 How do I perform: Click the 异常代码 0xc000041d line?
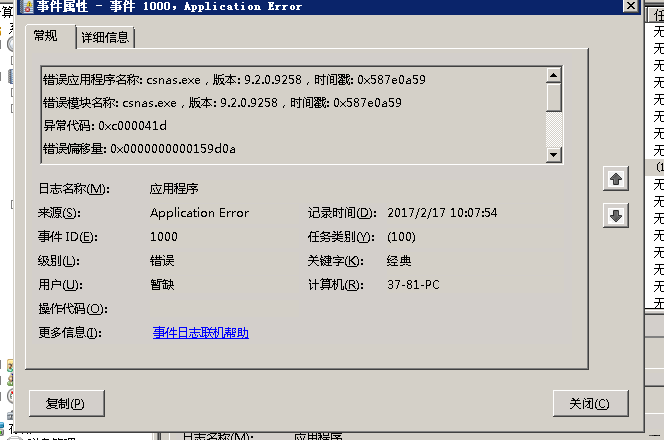click(105, 126)
